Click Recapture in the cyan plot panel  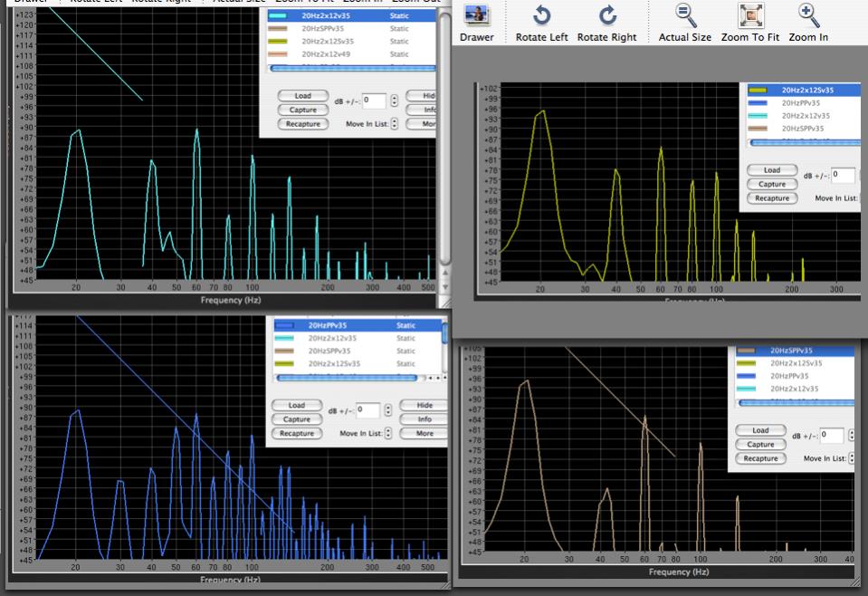(x=303, y=124)
